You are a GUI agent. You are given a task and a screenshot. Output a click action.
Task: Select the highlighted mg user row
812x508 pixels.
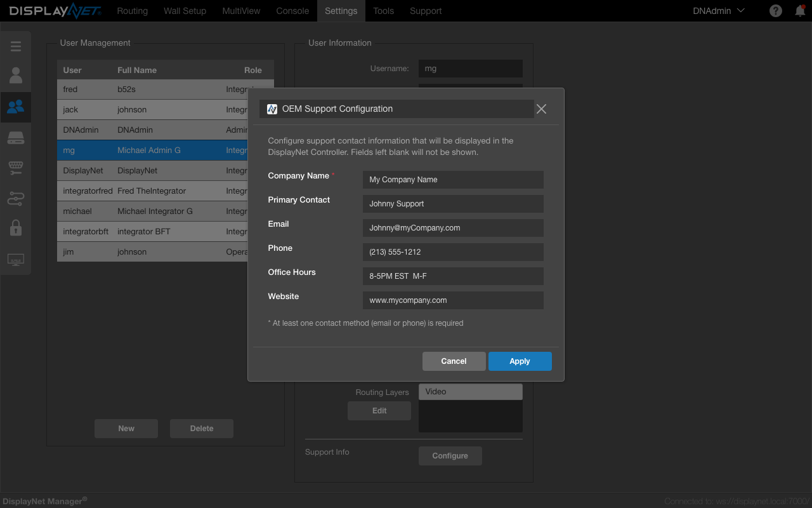click(152, 150)
